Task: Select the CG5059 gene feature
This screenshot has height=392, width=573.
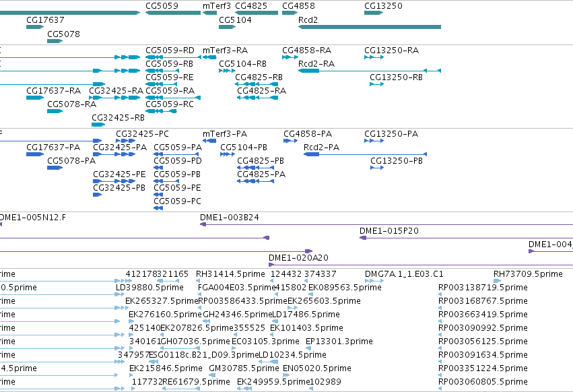Action: [173, 13]
